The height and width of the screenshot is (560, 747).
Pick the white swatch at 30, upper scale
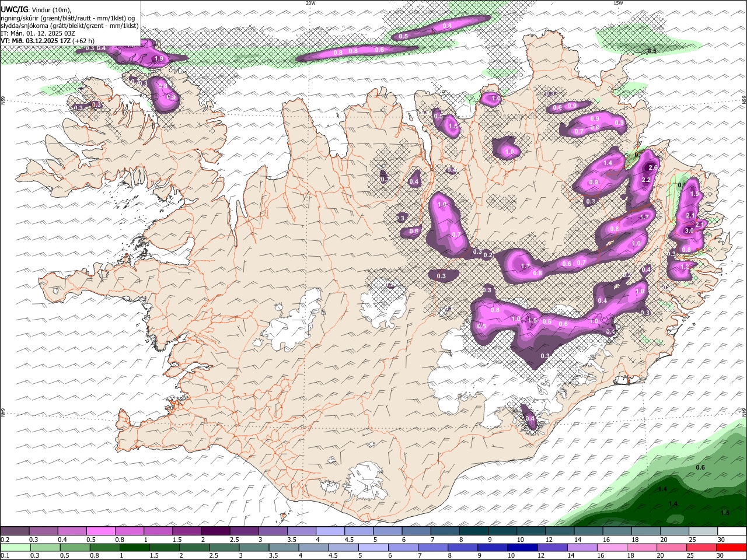click(732, 531)
